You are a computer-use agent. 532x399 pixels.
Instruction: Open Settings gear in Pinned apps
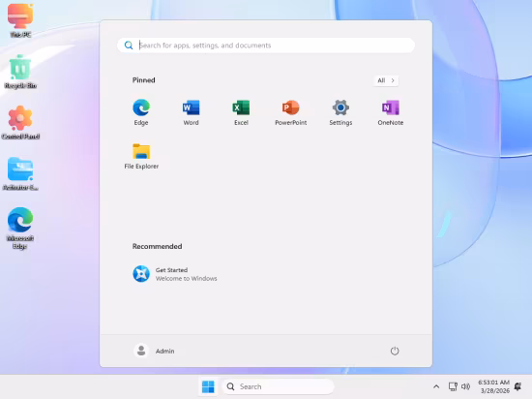[340, 112]
